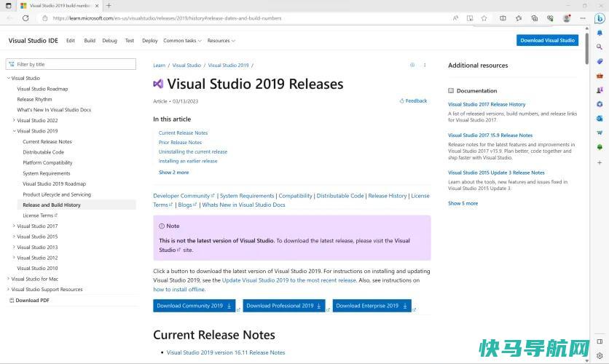Screen dimensions: 609x364
Task: Expand the Visual Studio 2017 tree node
Action: (x=14, y=226)
